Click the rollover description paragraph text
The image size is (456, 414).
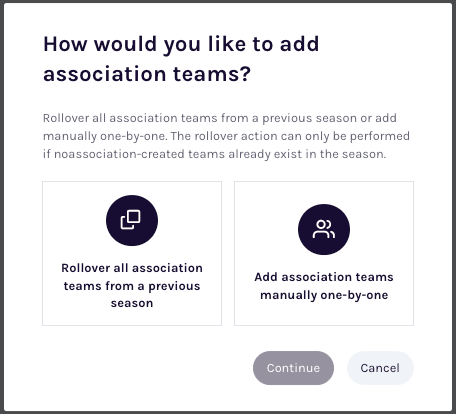coord(226,136)
